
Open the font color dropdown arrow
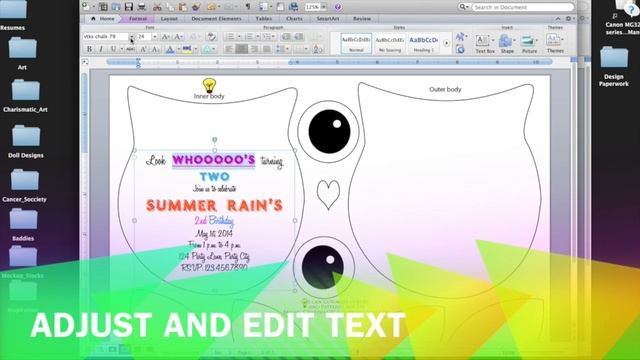click(178, 49)
